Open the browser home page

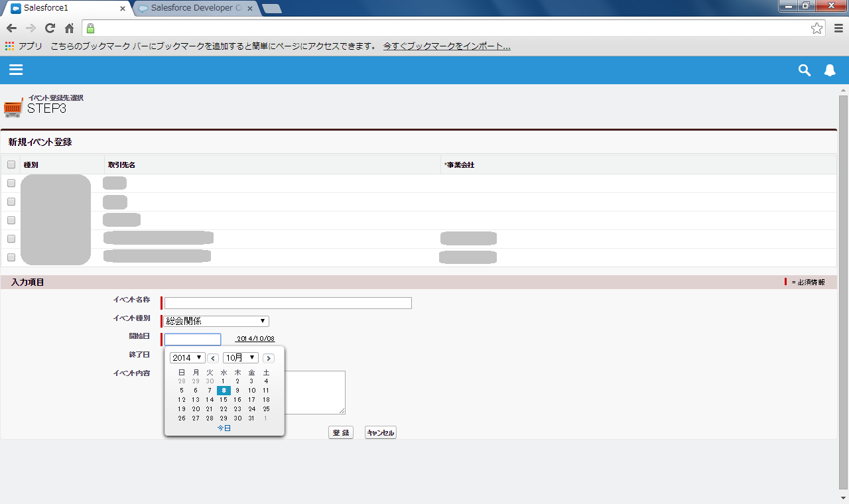[69, 28]
